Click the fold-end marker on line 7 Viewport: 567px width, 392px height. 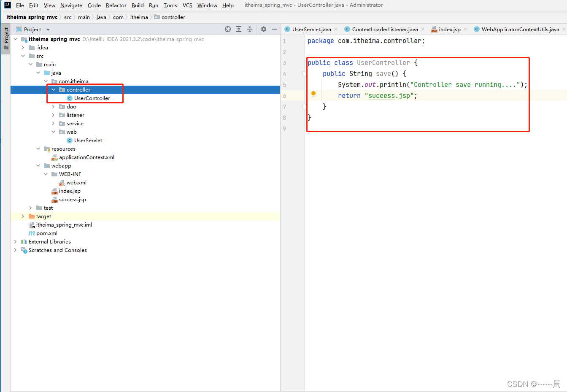(x=304, y=107)
